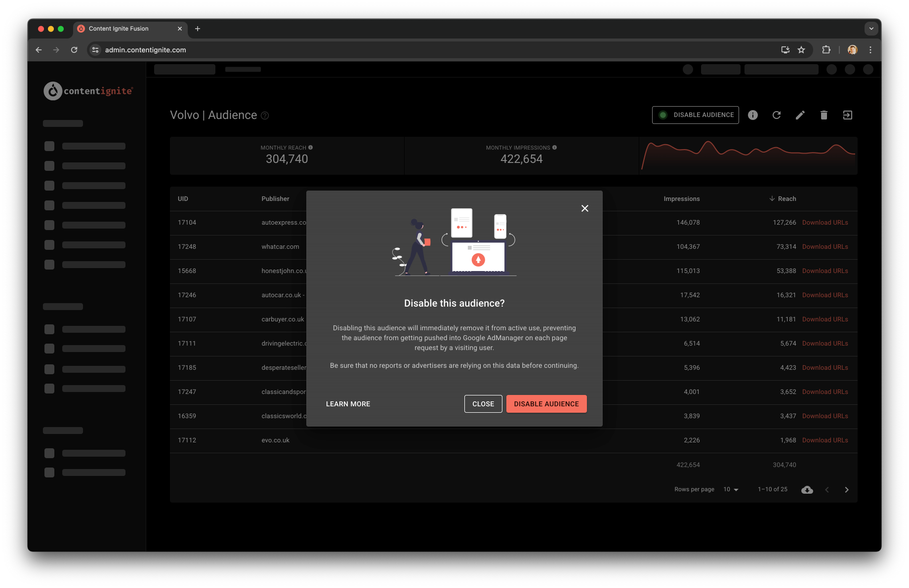Download URLs for row 17247
Viewport: 909px width, 588px height.
tap(825, 392)
